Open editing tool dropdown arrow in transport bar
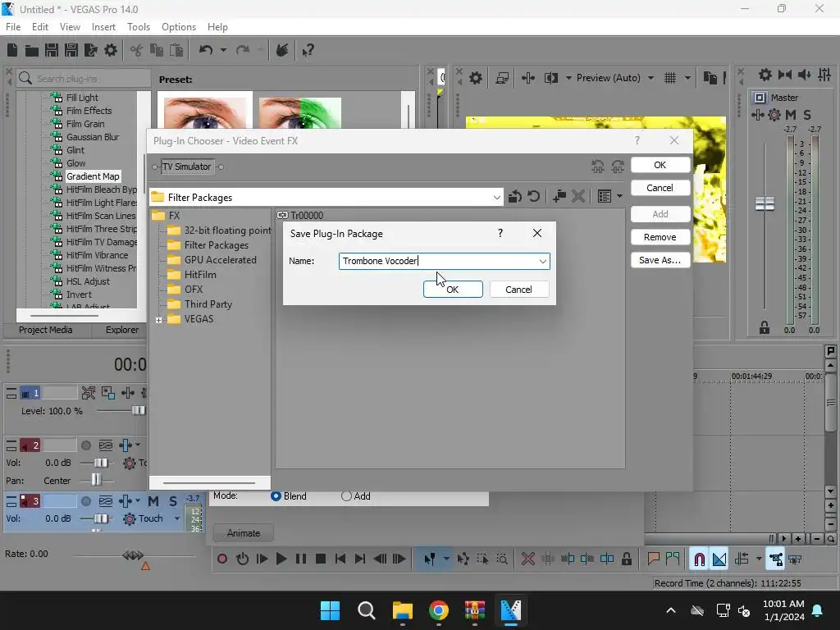The image size is (840, 630). pos(446,559)
